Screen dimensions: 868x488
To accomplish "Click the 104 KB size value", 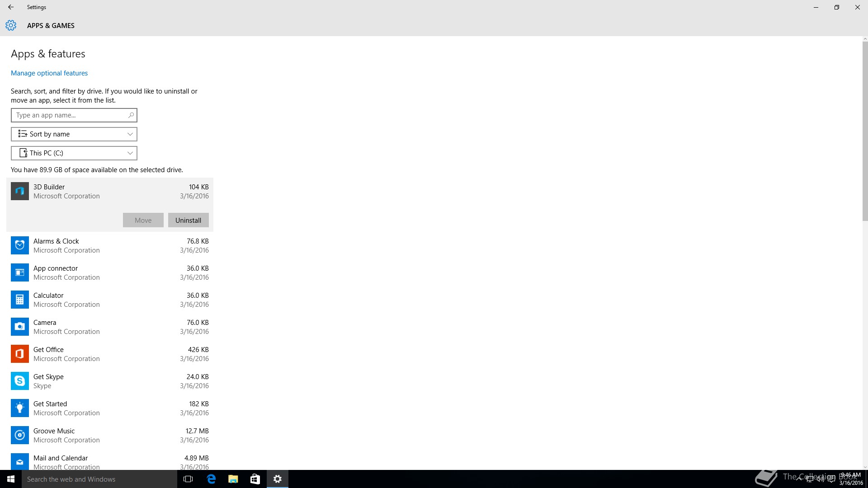I will [199, 187].
